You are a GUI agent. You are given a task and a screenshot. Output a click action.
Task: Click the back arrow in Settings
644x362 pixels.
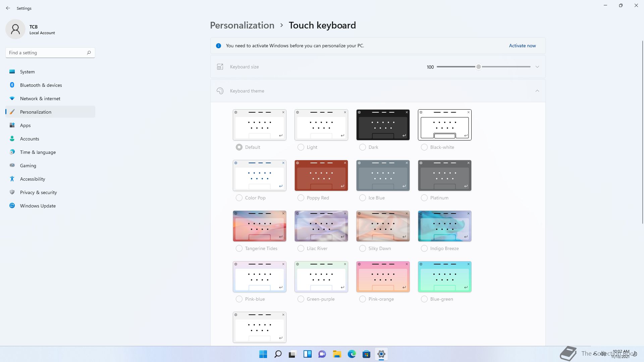point(8,8)
